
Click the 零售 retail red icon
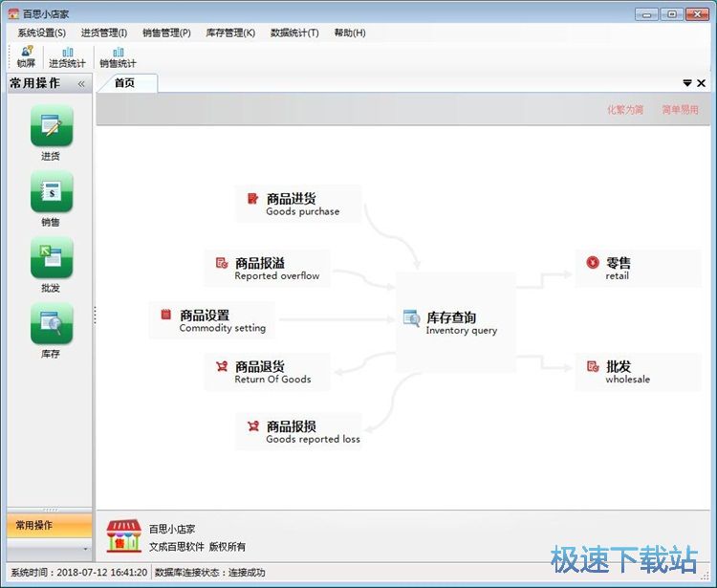click(593, 263)
